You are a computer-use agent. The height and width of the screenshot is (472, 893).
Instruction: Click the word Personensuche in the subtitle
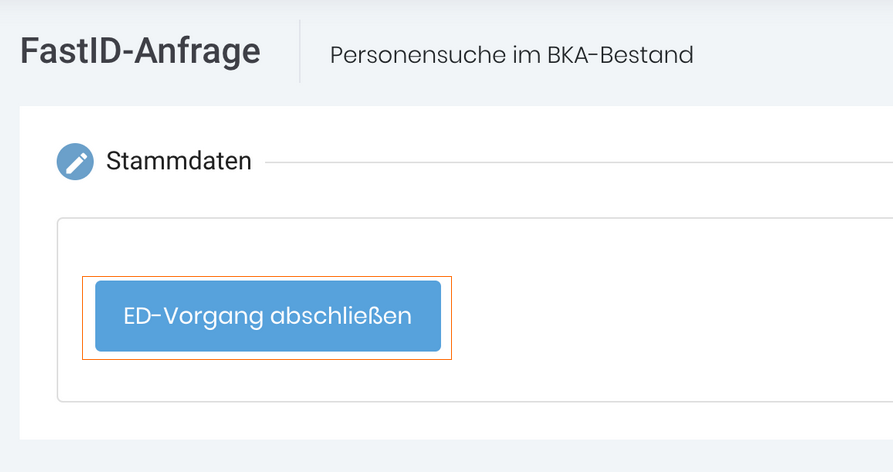click(x=418, y=55)
